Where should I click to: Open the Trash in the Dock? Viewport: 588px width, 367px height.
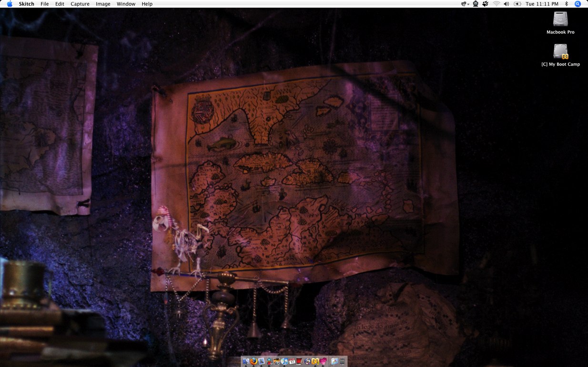click(342, 361)
